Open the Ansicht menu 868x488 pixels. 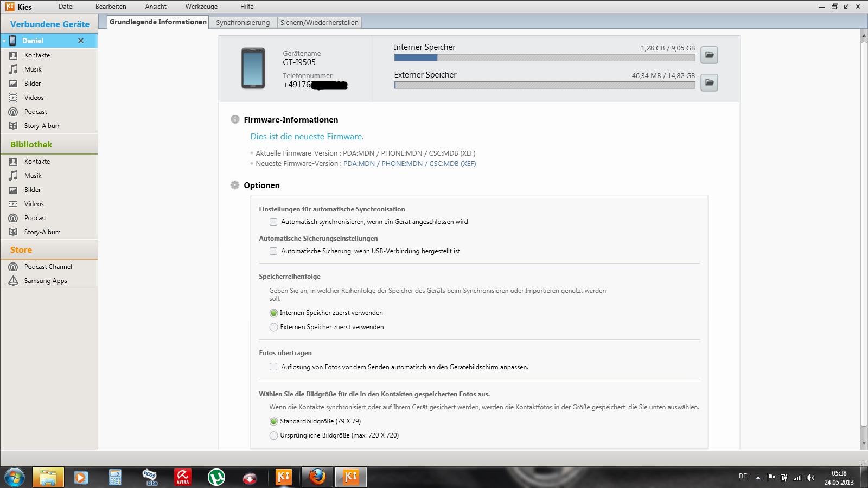(x=156, y=7)
